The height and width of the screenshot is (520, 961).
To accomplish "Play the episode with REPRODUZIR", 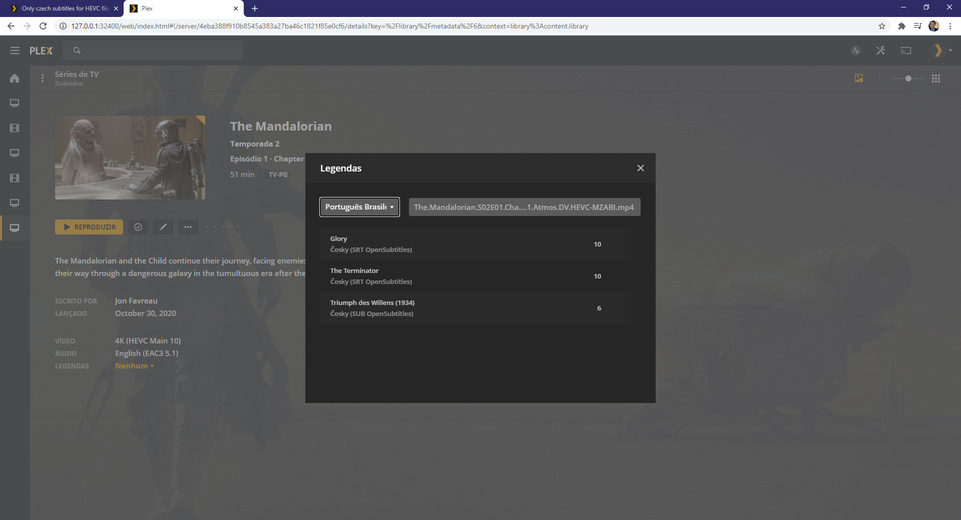I will tap(89, 227).
